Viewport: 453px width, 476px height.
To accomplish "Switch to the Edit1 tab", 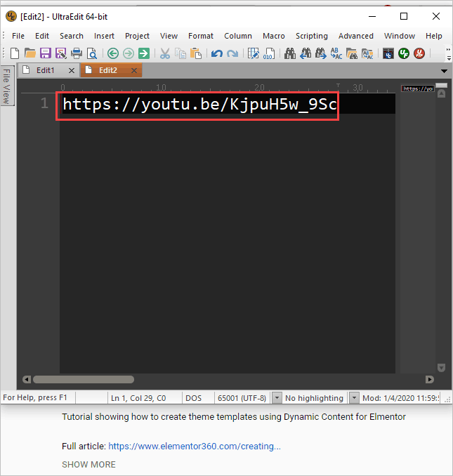I will [x=45, y=70].
